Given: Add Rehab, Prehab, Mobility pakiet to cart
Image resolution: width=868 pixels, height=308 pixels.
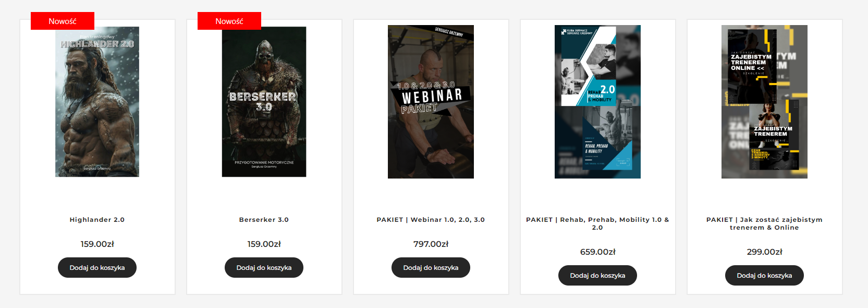Looking at the screenshot, I should (597, 275).
